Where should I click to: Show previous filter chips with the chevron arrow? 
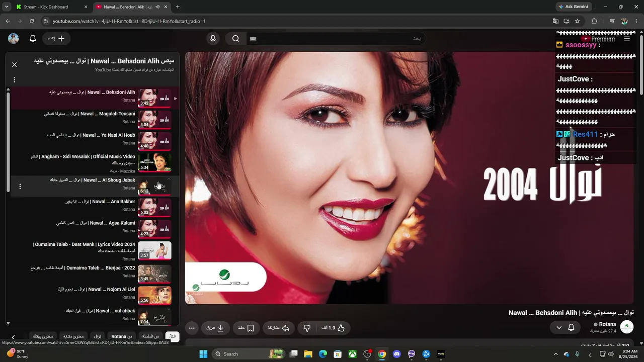point(14,337)
